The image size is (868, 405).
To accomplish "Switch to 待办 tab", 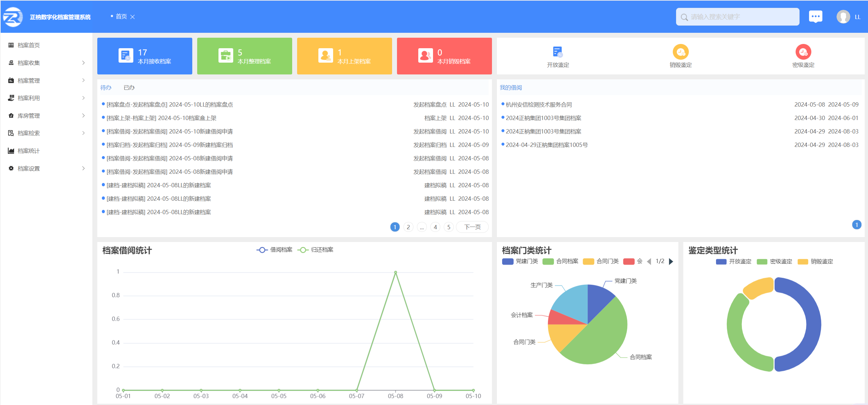I will (106, 88).
